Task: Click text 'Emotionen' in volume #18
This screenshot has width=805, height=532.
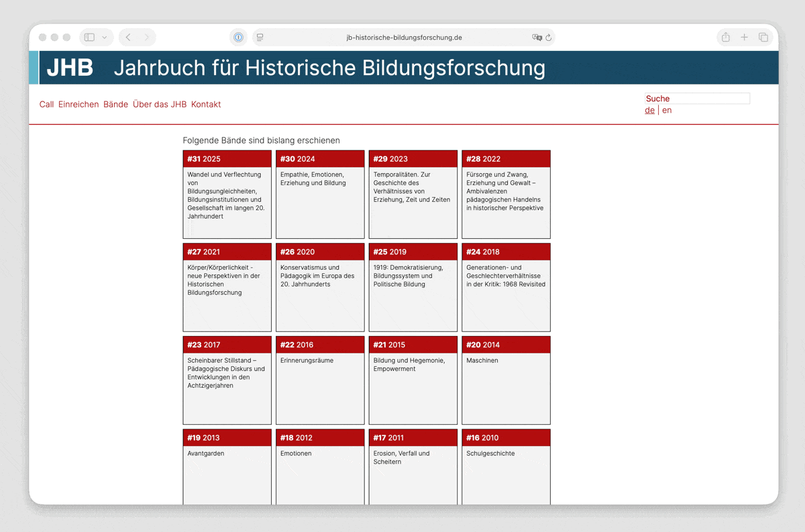Action: pos(296,454)
